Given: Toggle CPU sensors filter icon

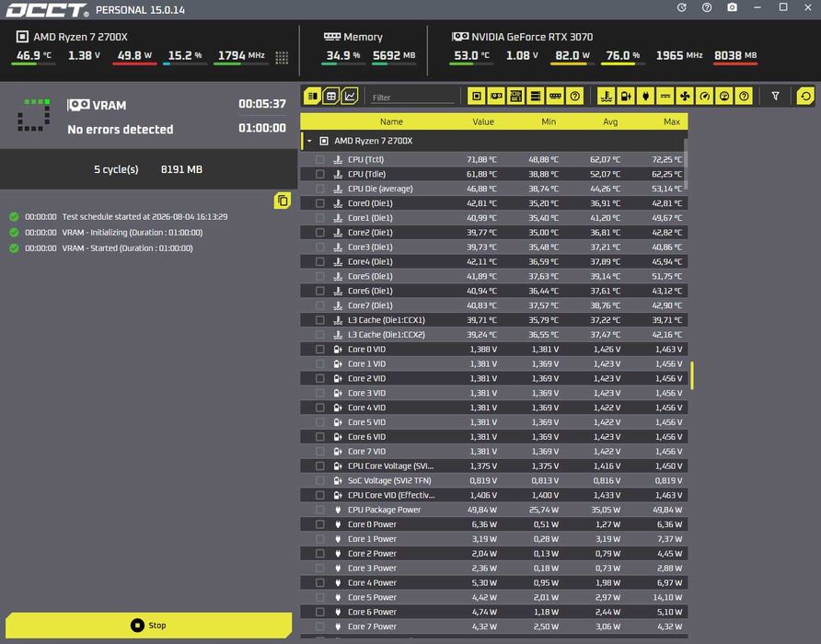Looking at the screenshot, I should click(477, 96).
